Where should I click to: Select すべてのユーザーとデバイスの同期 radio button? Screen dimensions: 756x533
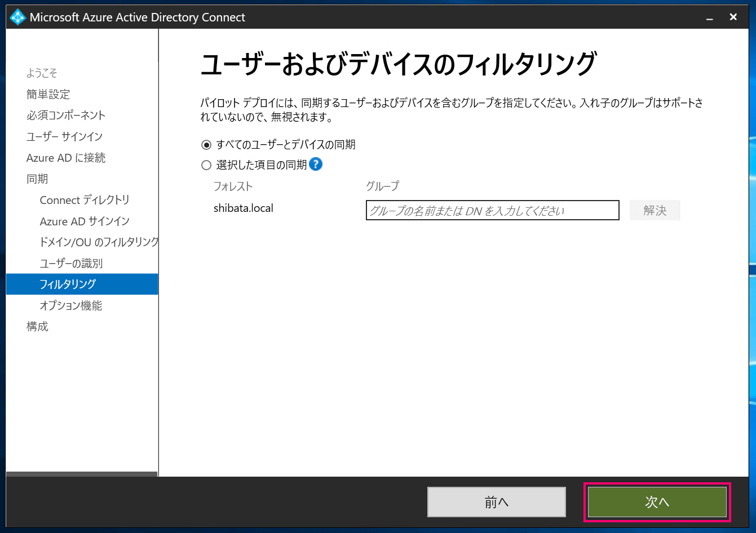(206, 145)
